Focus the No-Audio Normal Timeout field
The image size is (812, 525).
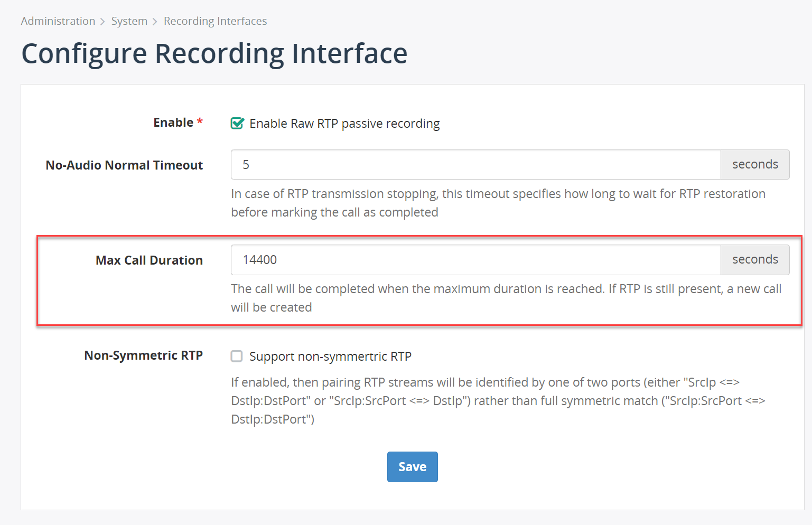pyautogui.click(x=475, y=165)
